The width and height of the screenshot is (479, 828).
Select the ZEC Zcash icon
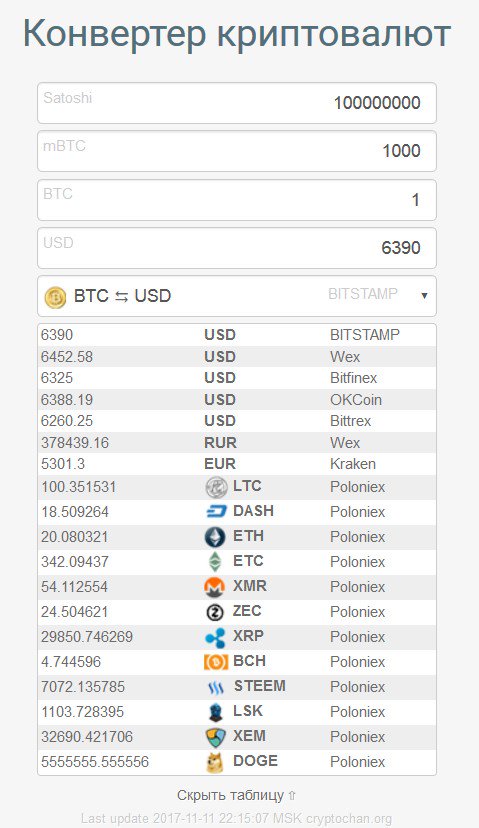coord(215,612)
